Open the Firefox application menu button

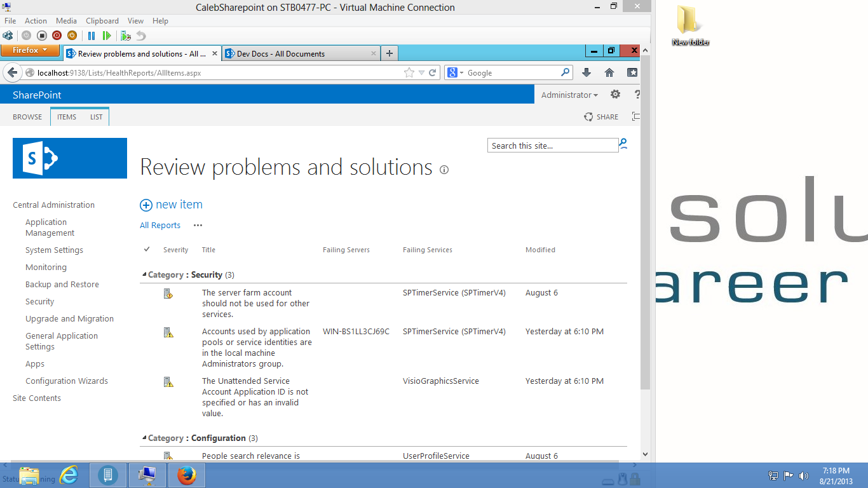point(30,50)
